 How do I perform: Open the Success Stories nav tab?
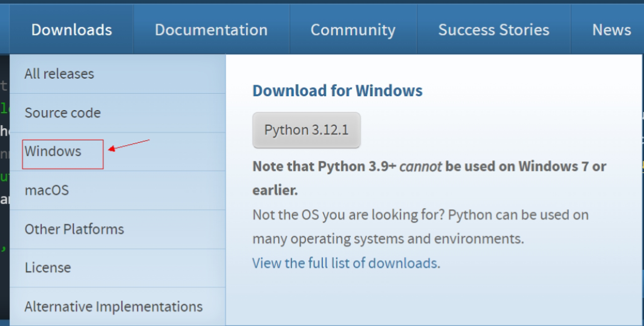coord(493,30)
